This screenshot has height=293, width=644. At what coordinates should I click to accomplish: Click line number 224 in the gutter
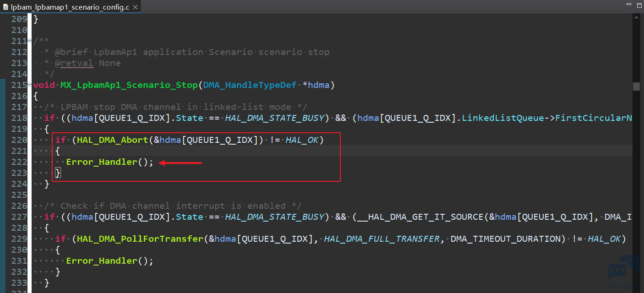click(19, 184)
